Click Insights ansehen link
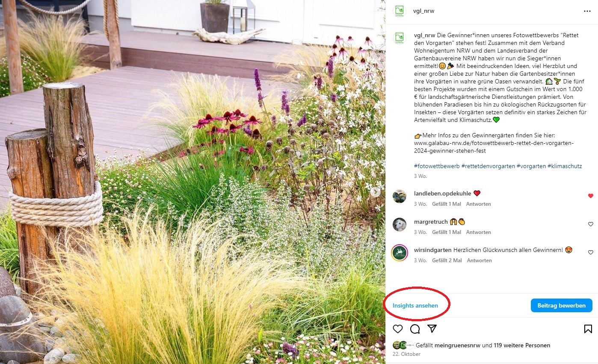The height and width of the screenshot is (364, 598). tap(415, 306)
